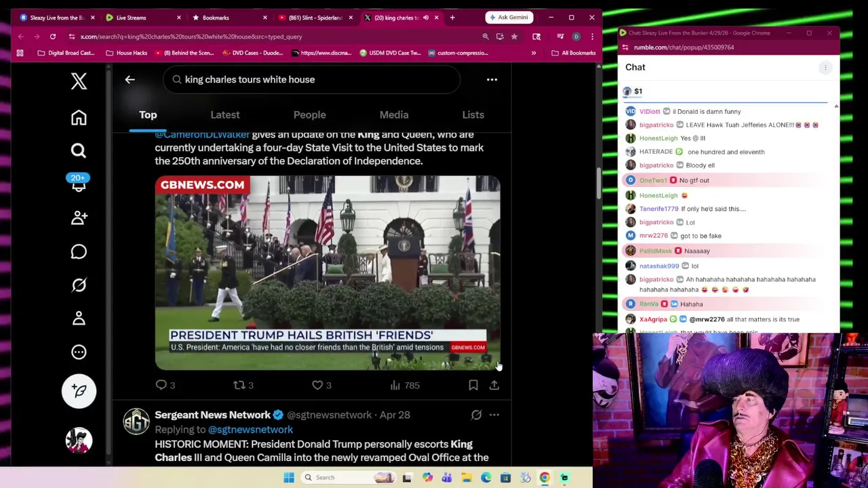Open Chrome zoom magnifier icon
This screenshot has height=488, width=868.
coord(486,37)
